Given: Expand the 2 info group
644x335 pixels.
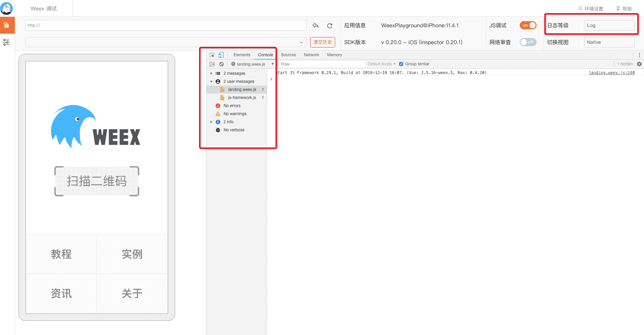Looking at the screenshot, I should pos(211,122).
